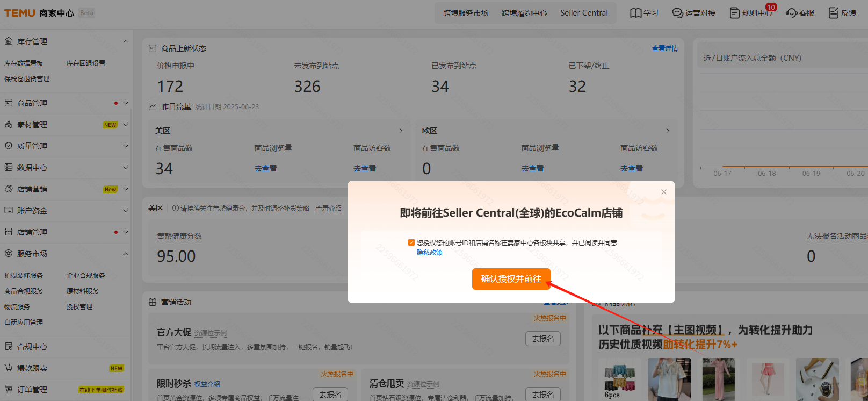Viewport: 868px width, 401px height.
Task: Expand the 数据中心 menu chevron
Action: pyautogui.click(x=126, y=167)
